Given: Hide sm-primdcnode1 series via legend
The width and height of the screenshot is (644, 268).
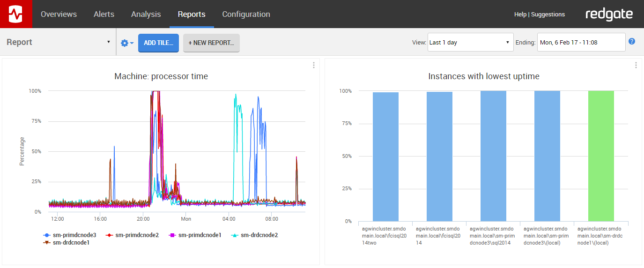Looking at the screenshot, I should click(200, 235).
